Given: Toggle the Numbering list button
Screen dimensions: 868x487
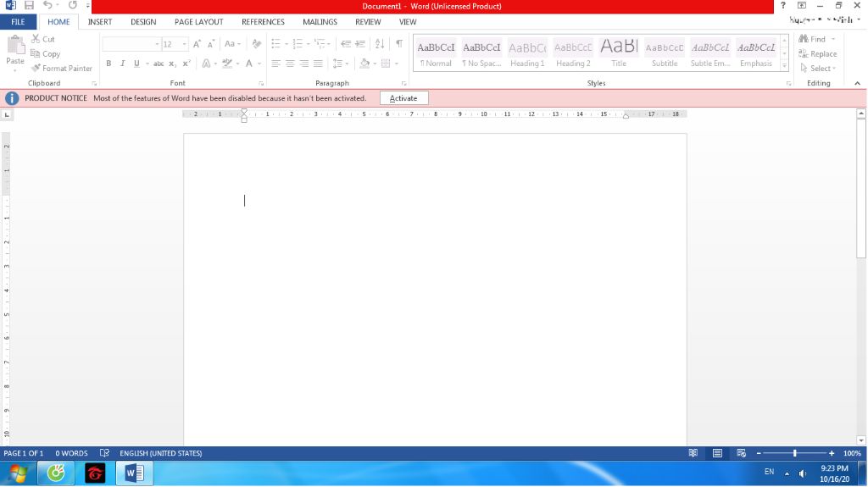Looking at the screenshot, I should coord(298,44).
